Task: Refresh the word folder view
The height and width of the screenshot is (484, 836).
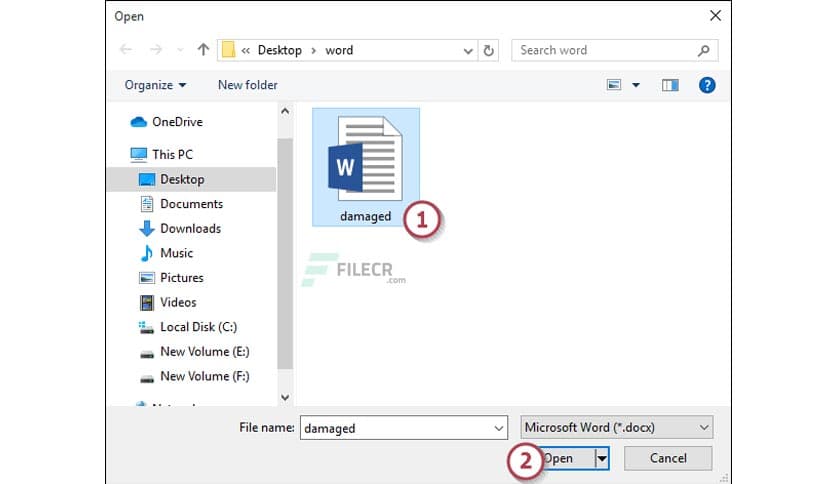Action: pyautogui.click(x=488, y=51)
